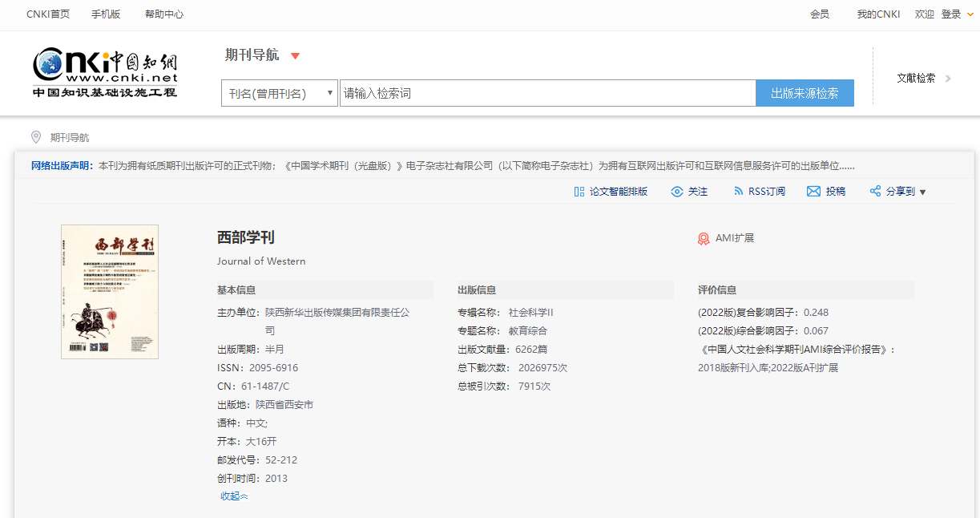Click 总下载次数 value 2026975次

[543, 368]
